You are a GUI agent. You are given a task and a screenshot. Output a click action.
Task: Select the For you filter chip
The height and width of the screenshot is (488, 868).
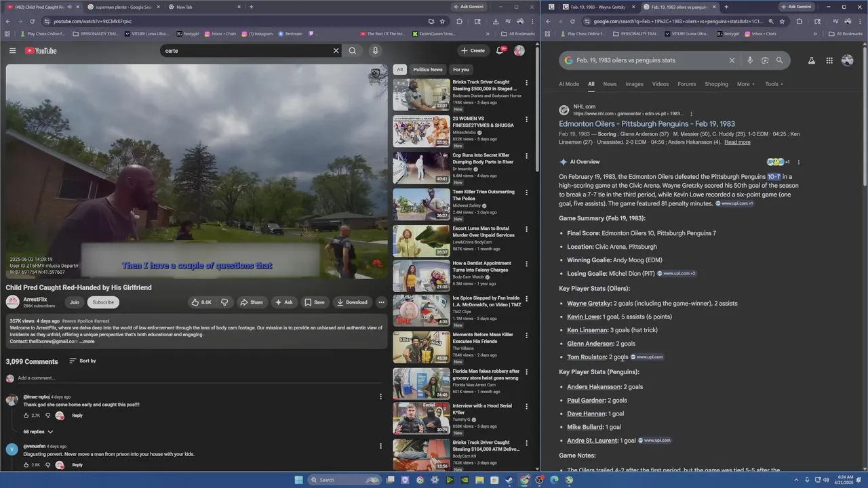[x=461, y=69]
